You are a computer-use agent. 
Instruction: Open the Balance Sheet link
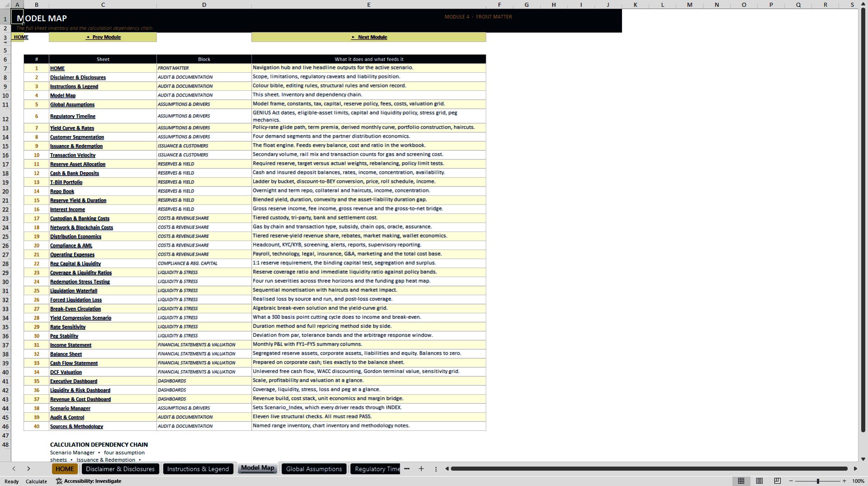tap(66, 354)
